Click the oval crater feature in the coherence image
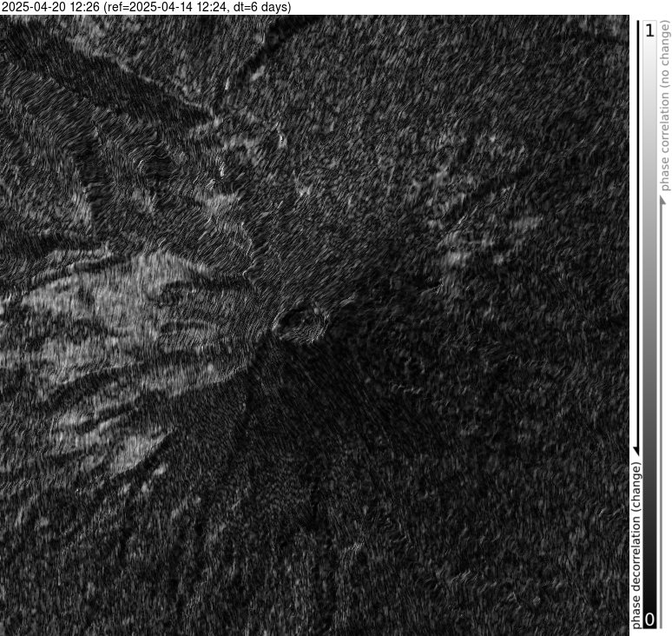The image size is (672, 636). click(x=300, y=321)
